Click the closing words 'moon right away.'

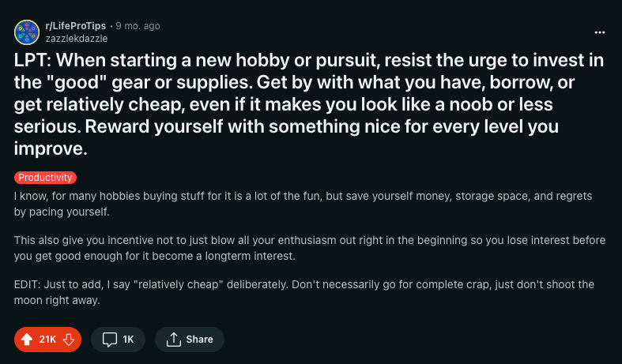point(57,301)
